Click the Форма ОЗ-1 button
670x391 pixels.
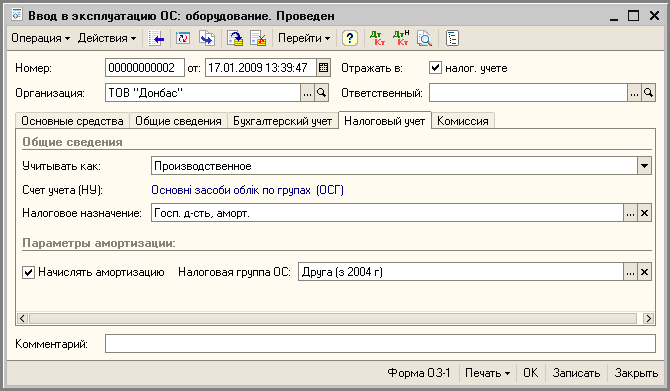(x=419, y=373)
